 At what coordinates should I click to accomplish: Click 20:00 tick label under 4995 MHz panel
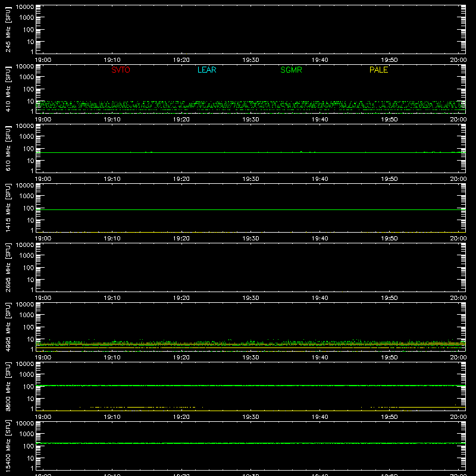[x=458, y=358]
